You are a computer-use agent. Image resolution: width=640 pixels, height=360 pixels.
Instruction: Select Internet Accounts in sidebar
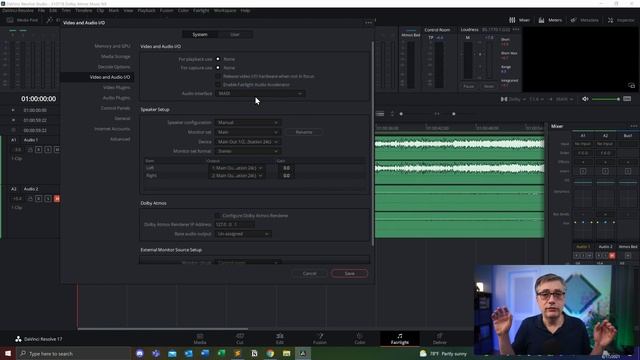tap(112, 129)
